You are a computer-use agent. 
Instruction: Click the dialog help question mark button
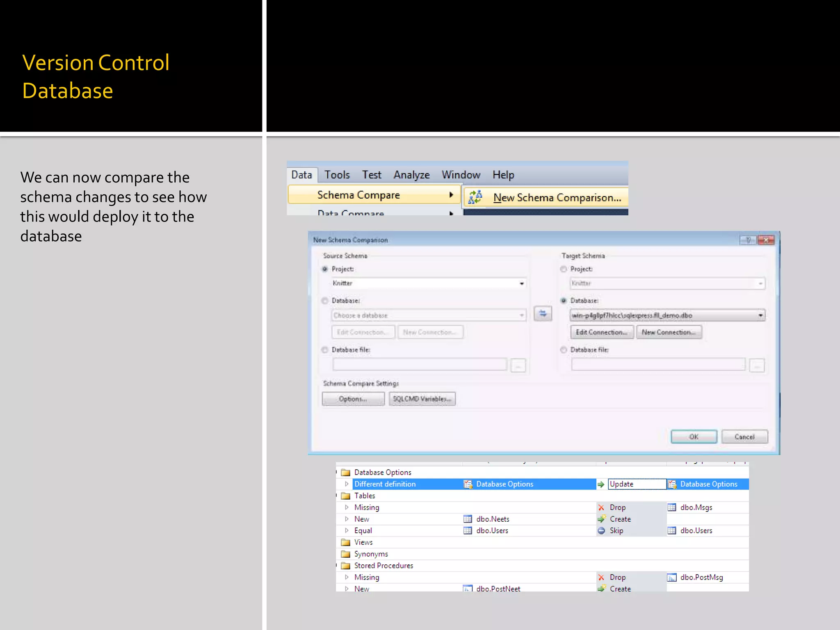tap(748, 240)
